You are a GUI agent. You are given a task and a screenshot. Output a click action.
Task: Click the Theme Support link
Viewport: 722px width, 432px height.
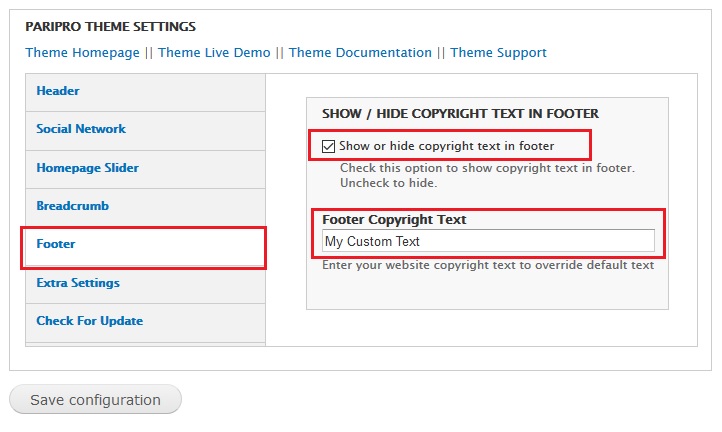coord(498,53)
